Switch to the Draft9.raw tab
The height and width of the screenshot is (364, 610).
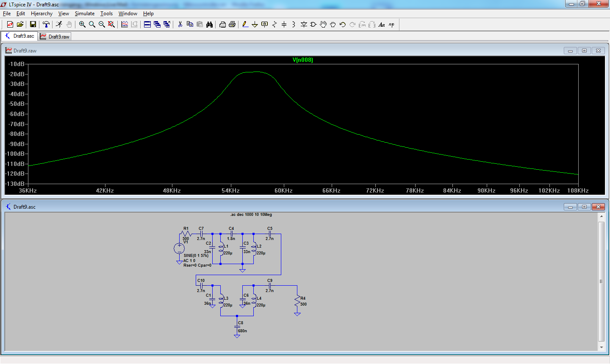coord(55,37)
